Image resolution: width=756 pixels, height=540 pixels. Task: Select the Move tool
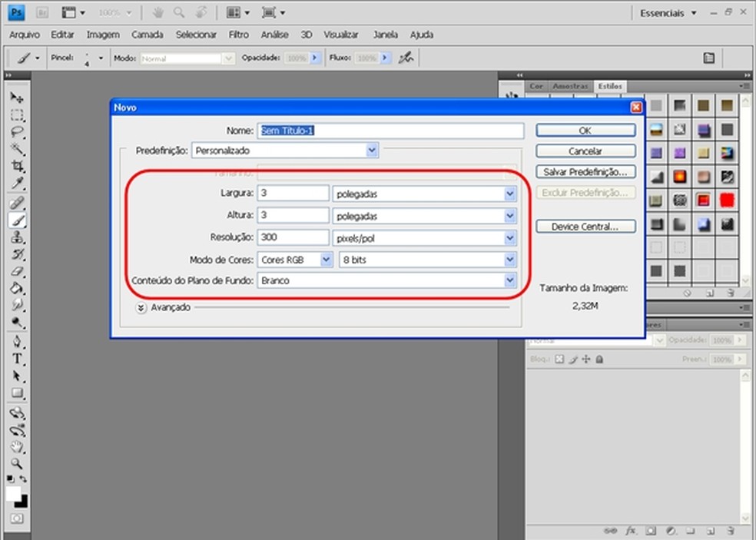(x=17, y=98)
